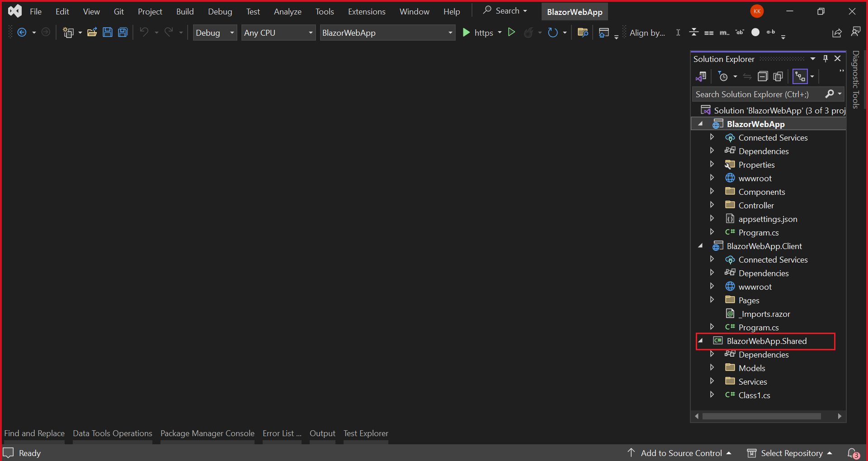Image resolution: width=868 pixels, height=461 pixels.
Task: Click the Open File folder icon
Action: click(x=92, y=33)
